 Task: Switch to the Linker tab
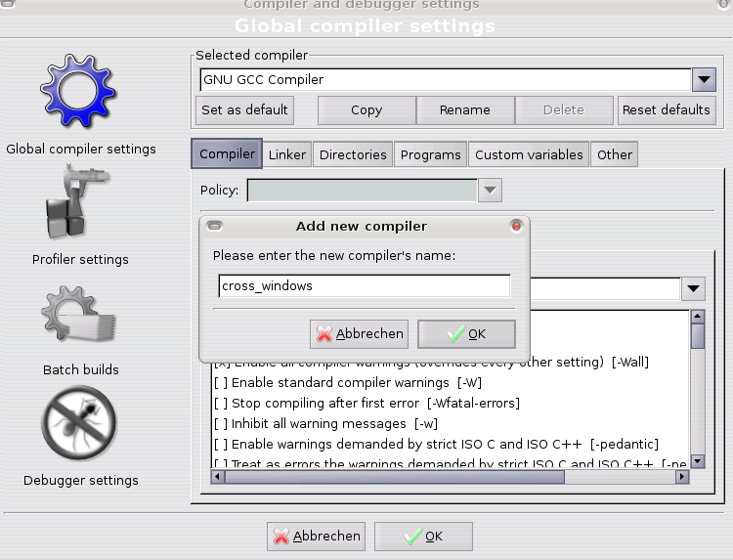[x=287, y=154]
